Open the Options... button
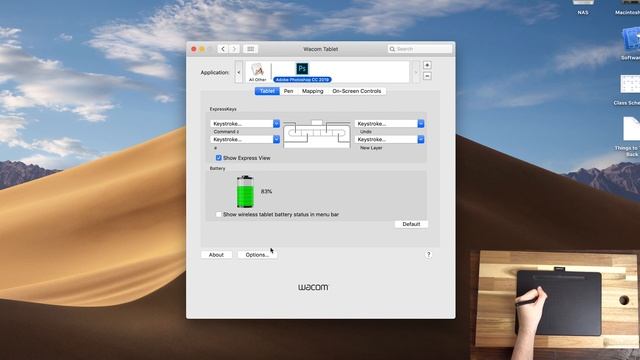The image size is (640, 360). click(257, 255)
